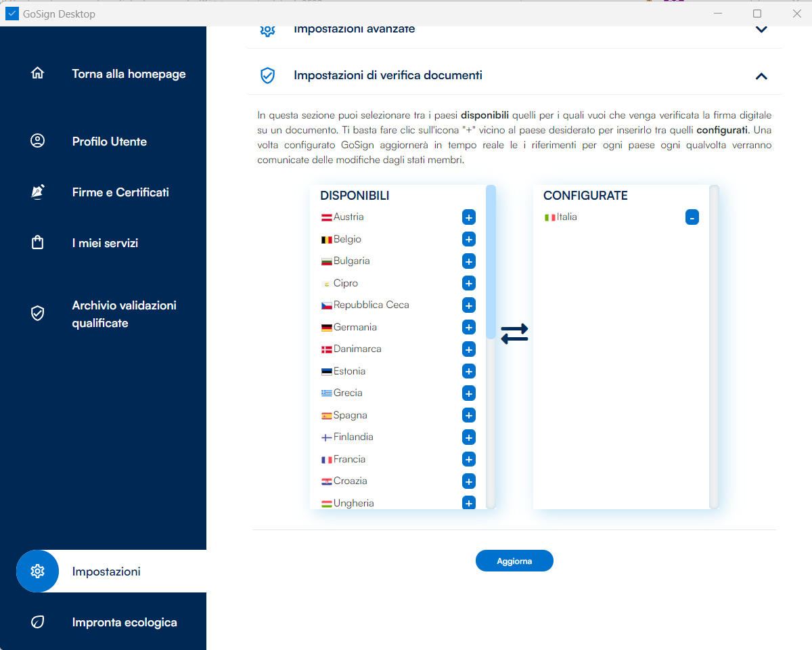
Task: Click the Configurate list scrollbar
Action: coord(713,345)
